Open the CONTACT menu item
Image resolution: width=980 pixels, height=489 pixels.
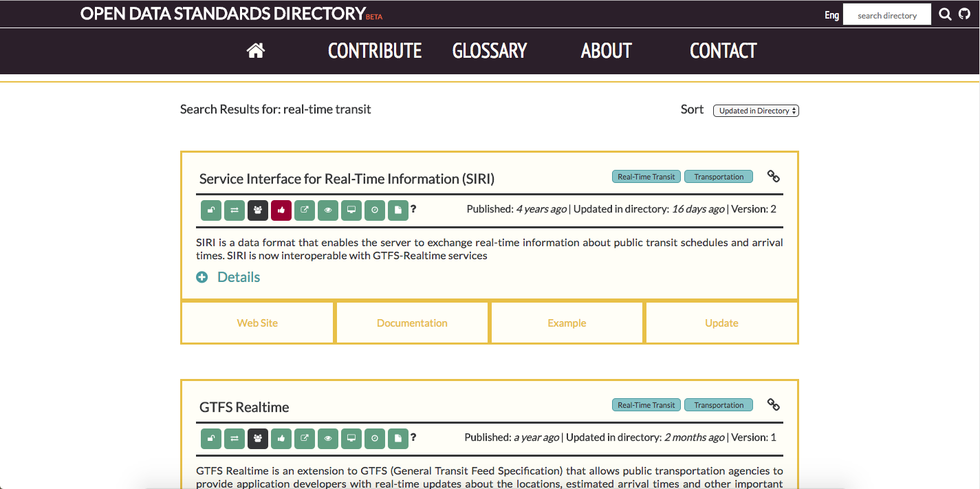pyautogui.click(x=723, y=51)
